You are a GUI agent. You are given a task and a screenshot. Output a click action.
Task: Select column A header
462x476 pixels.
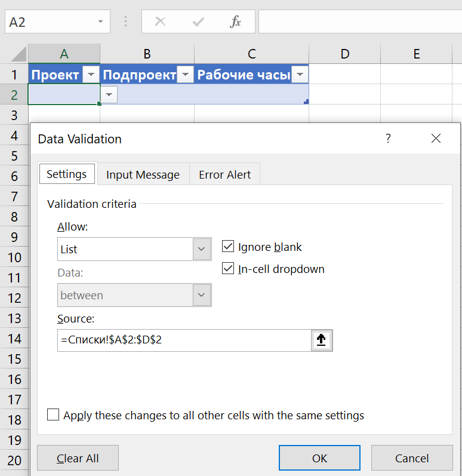point(64,54)
